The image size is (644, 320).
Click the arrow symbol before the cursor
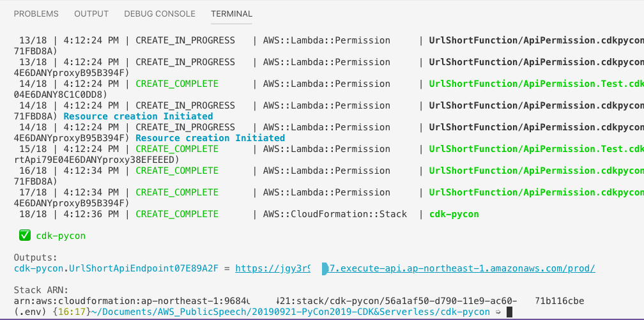[x=498, y=312]
